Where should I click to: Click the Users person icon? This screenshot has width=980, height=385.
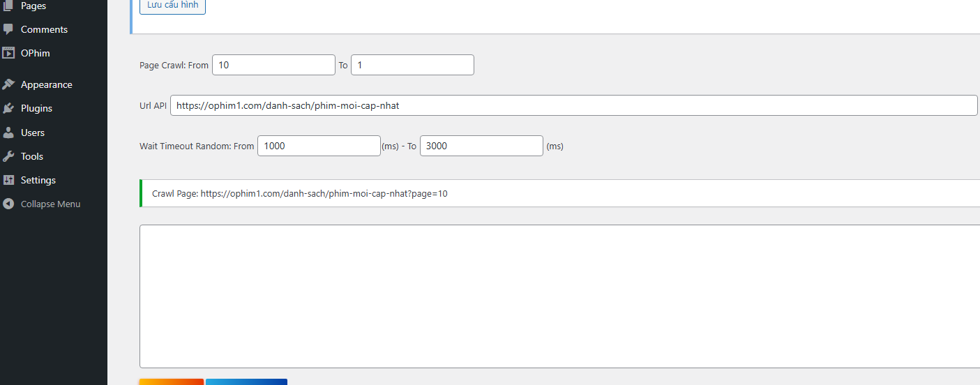pyautogui.click(x=8, y=133)
